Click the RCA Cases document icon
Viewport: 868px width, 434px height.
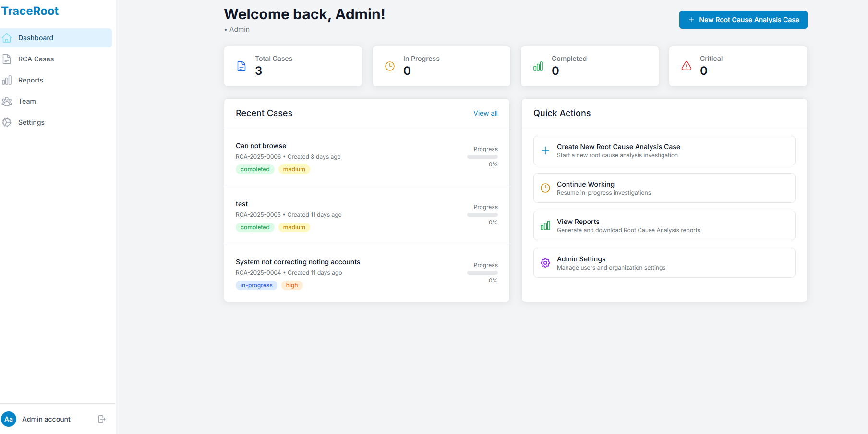pyautogui.click(x=7, y=59)
